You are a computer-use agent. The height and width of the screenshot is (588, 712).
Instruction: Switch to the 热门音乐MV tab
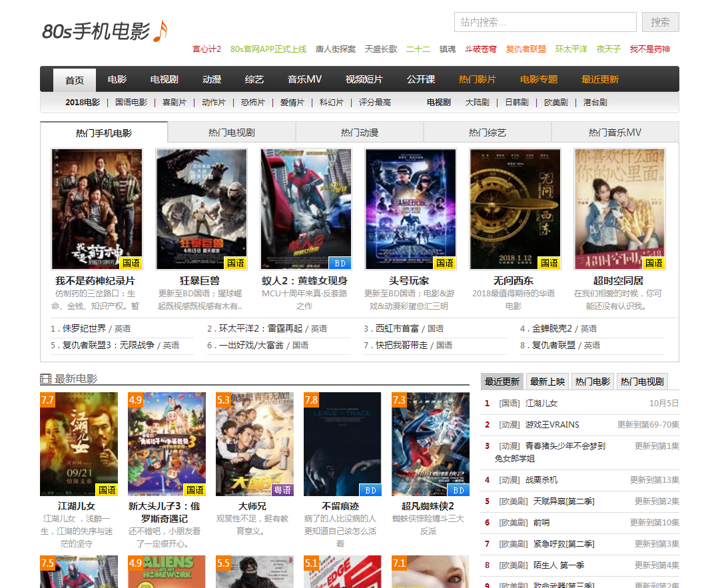pos(615,133)
